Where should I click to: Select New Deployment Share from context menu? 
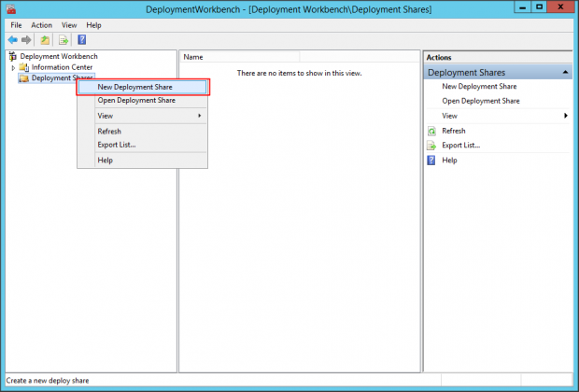pos(142,87)
